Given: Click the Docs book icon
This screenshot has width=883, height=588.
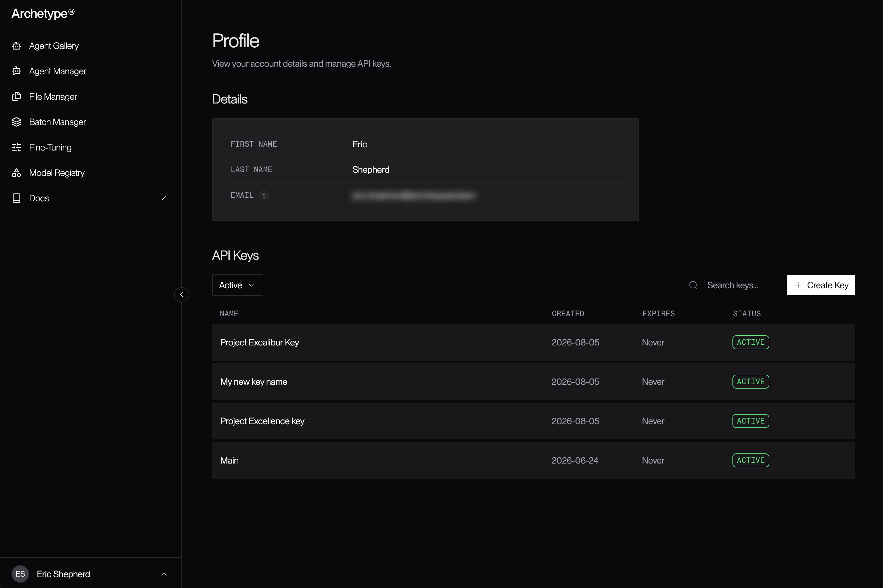Looking at the screenshot, I should click(17, 198).
